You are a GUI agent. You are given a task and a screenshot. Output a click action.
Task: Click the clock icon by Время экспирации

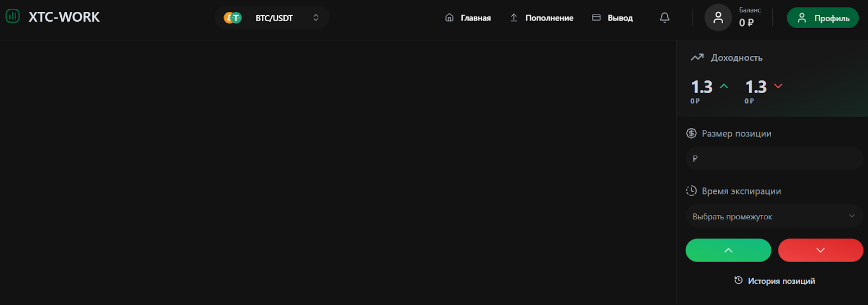691,191
